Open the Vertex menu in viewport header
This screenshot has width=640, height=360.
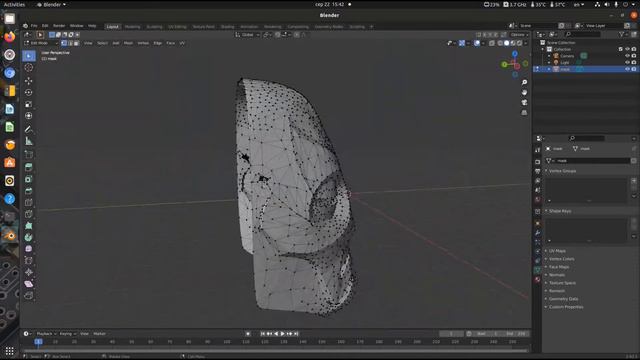(x=143, y=43)
